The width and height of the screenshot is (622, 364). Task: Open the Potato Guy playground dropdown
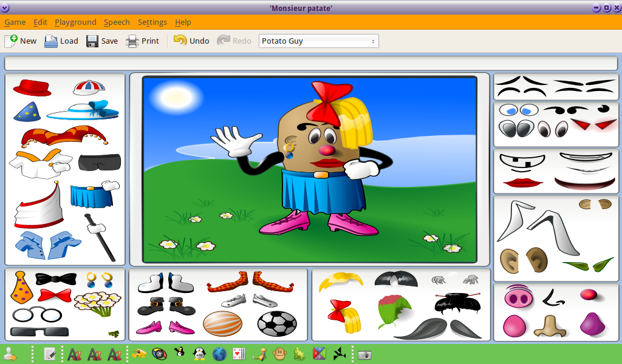click(318, 41)
